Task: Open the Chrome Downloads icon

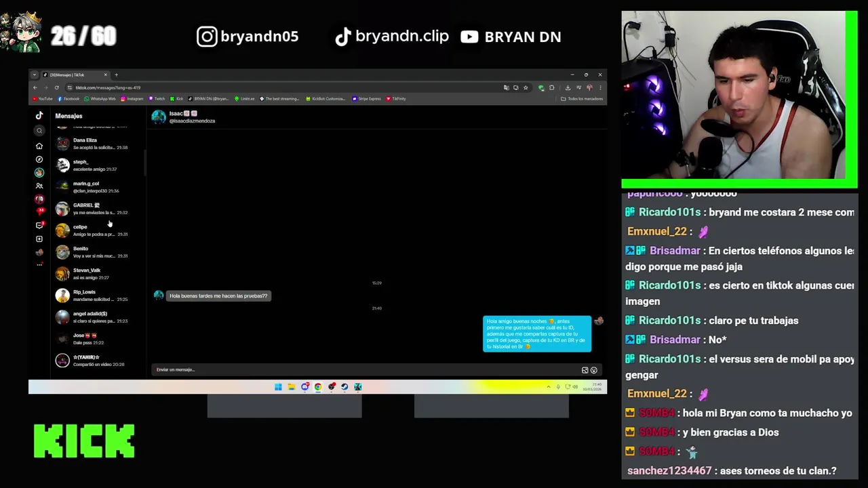Action: tap(568, 87)
